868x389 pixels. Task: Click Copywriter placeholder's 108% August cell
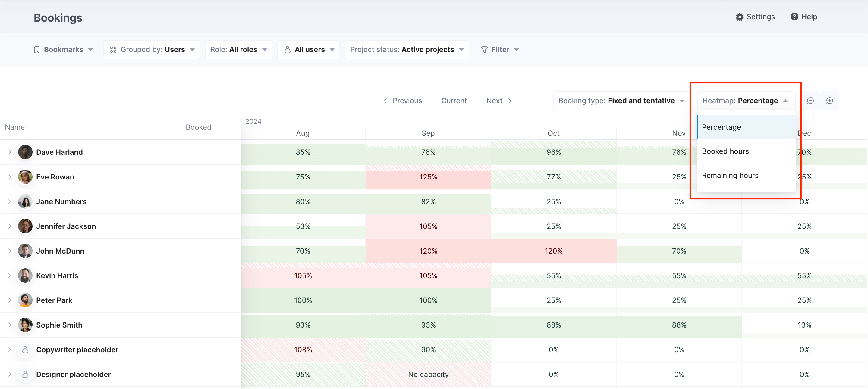[x=303, y=350]
